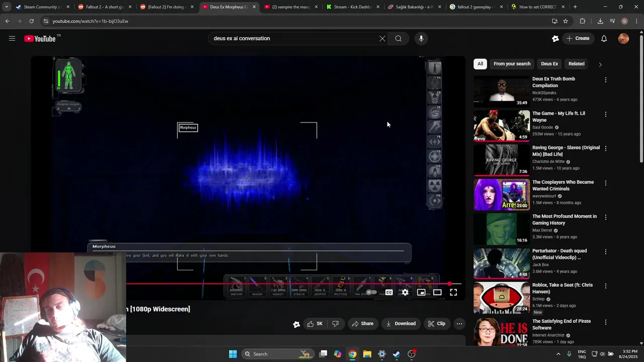The width and height of the screenshot is (644, 362).
Task: Show hidden system tray icons chevron
Action: [558, 354]
